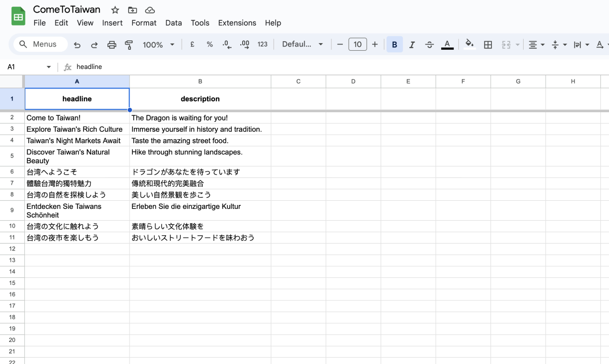Viewport: 609px width, 364px height.
Task: Click the ComeToTaiwan document title
Action: [x=67, y=10]
